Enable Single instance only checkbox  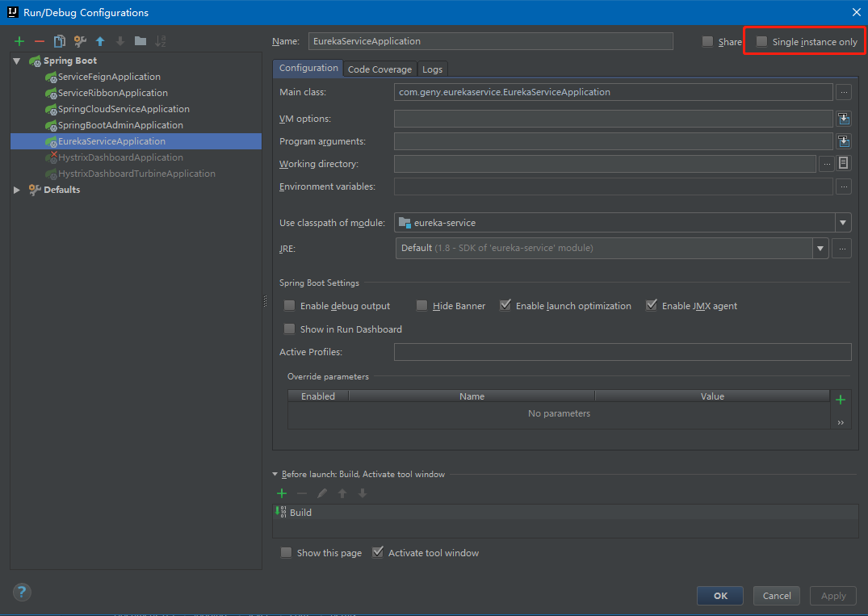click(x=761, y=41)
